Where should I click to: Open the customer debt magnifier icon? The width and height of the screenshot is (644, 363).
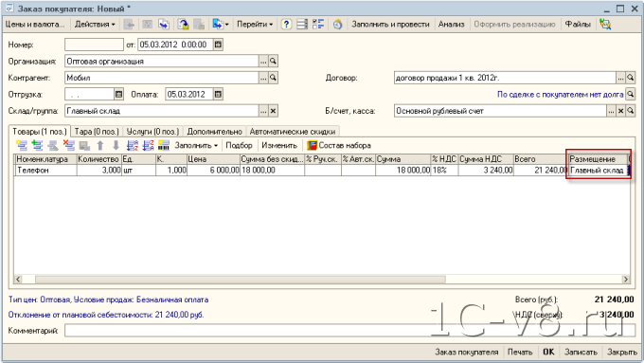pyautogui.click(x=631, y=94)
